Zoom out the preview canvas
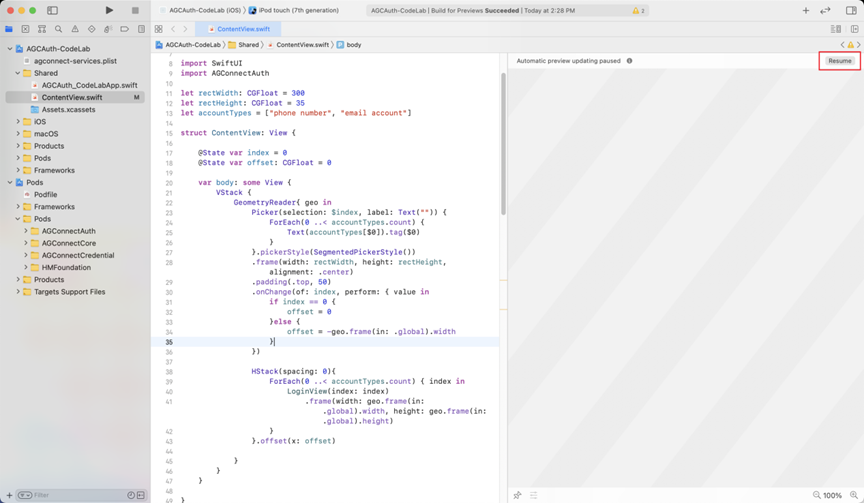Viewport: 864px width, 503px height. coord(817,495)
